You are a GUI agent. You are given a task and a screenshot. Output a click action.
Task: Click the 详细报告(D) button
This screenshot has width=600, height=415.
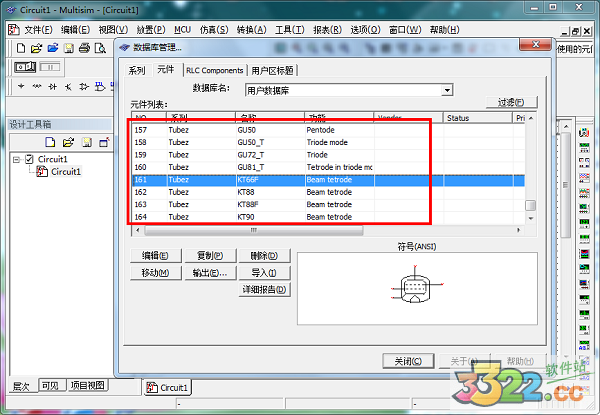(264, 290)
